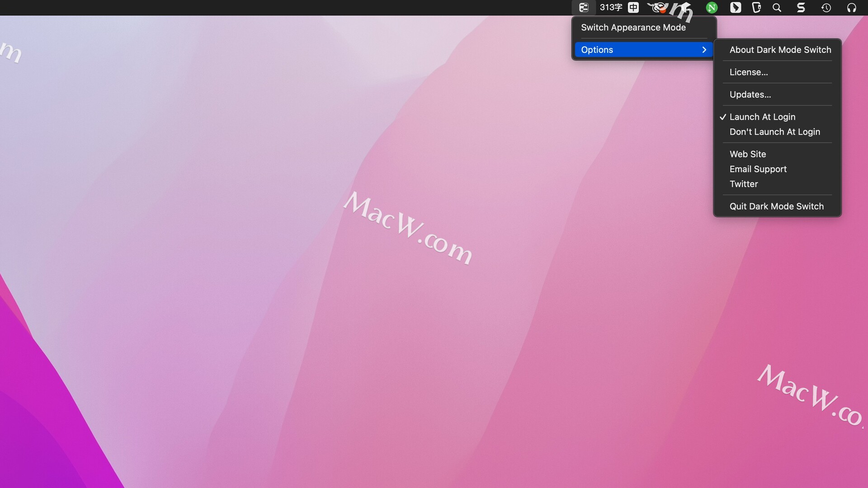The image size is (868, 488).
Task: Click the S-shaped menu bar icon
Action: (801, 7)
